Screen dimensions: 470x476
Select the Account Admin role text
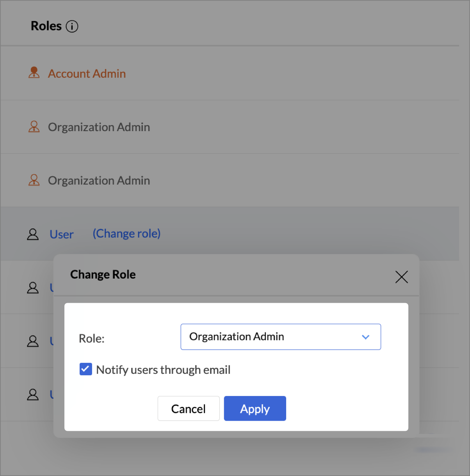point(87,74)
